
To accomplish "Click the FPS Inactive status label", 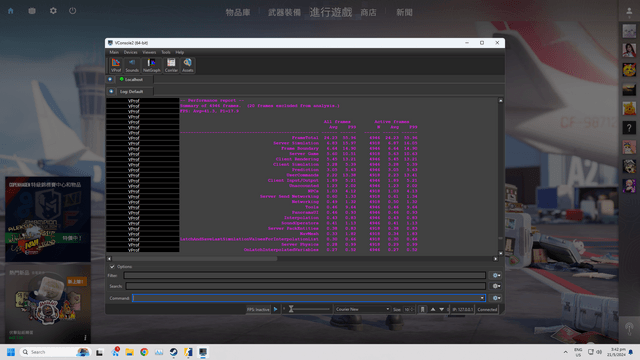I will pos(258,309).
